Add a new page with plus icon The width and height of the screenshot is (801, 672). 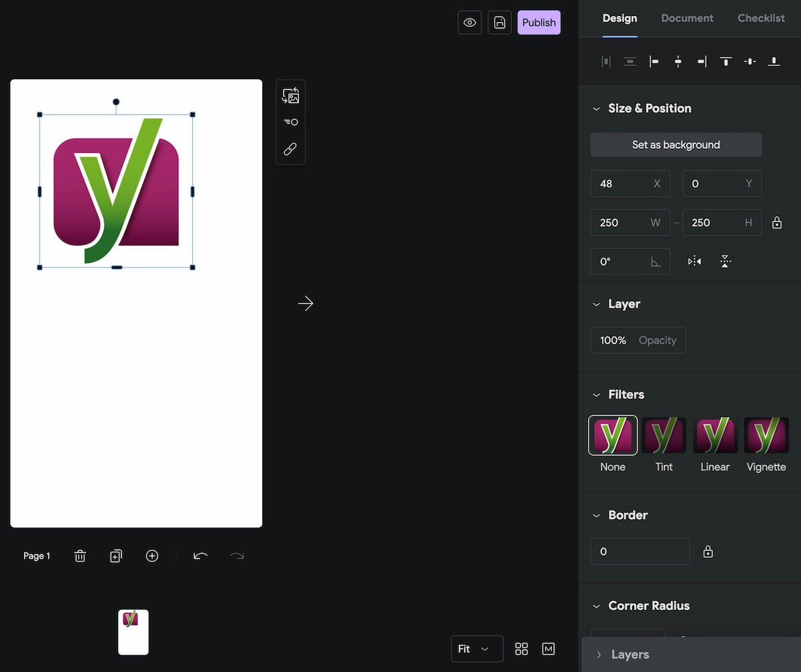pyautogui.click(x=152, y=556)
